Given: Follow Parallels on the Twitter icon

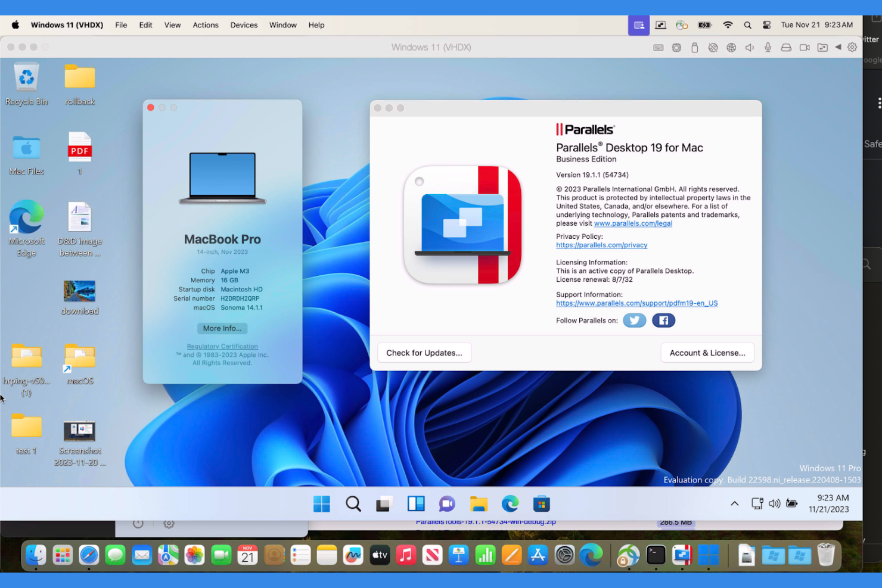Looking at the screenshot, I should click(x=634, y=320).
